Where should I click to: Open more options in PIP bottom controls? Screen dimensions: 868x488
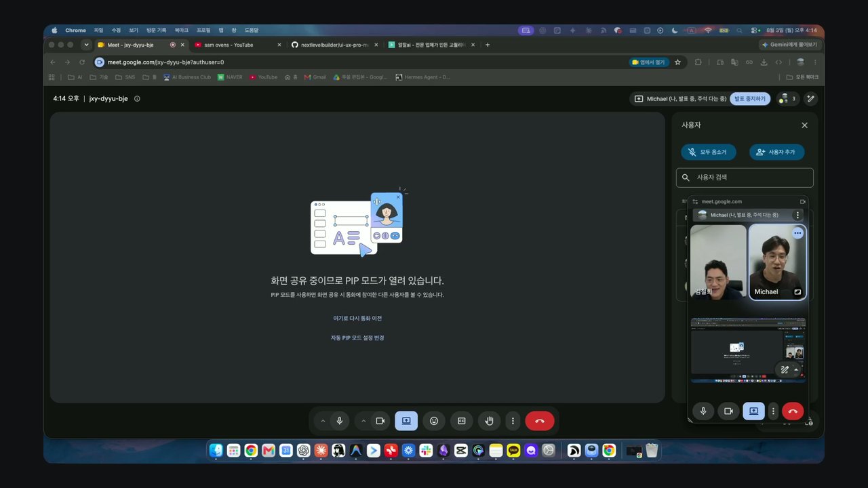(773, 411)
